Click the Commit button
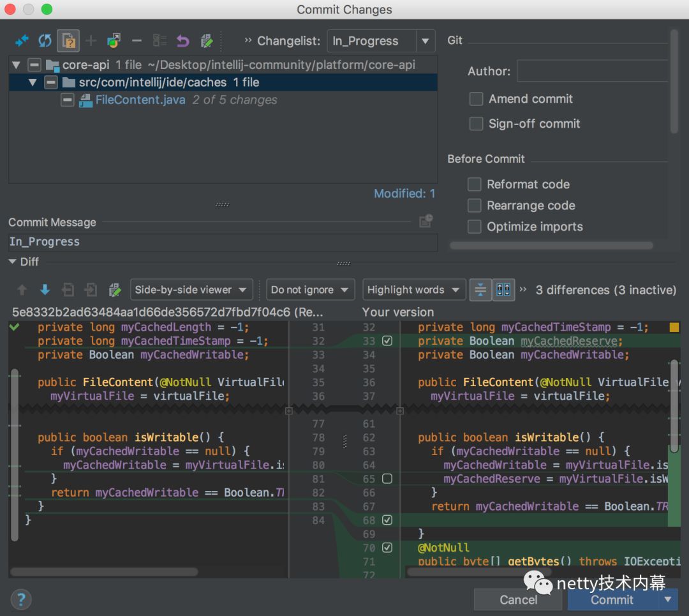The image size is (689, 616). point(613,599)
